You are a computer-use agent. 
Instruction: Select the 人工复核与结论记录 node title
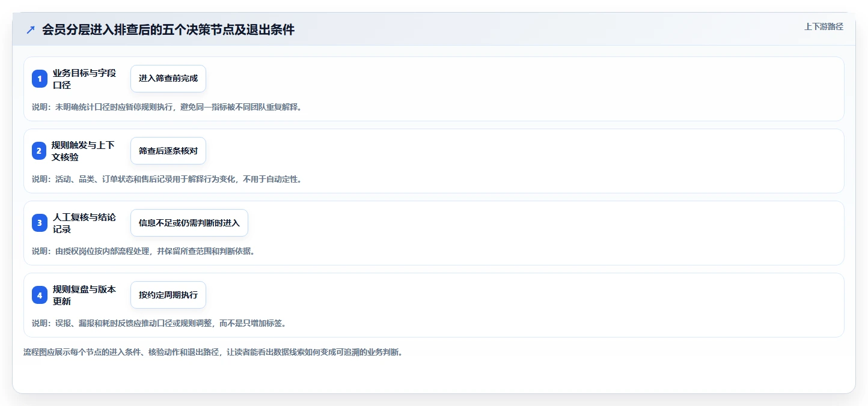[x=85, y=223]
